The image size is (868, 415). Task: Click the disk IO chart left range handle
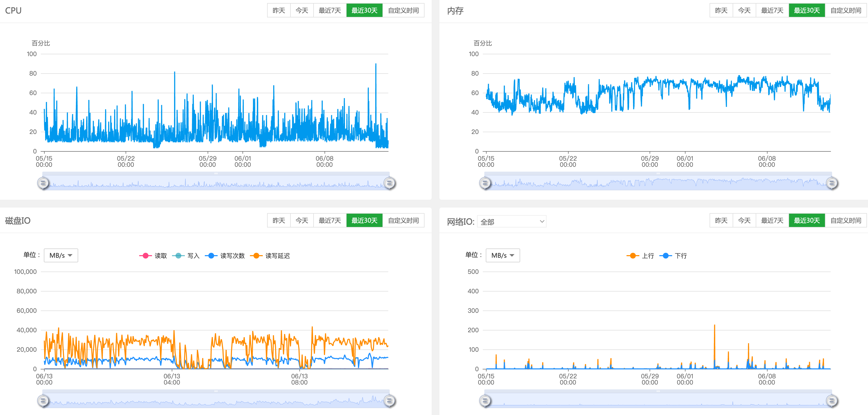tap(43, 400)
